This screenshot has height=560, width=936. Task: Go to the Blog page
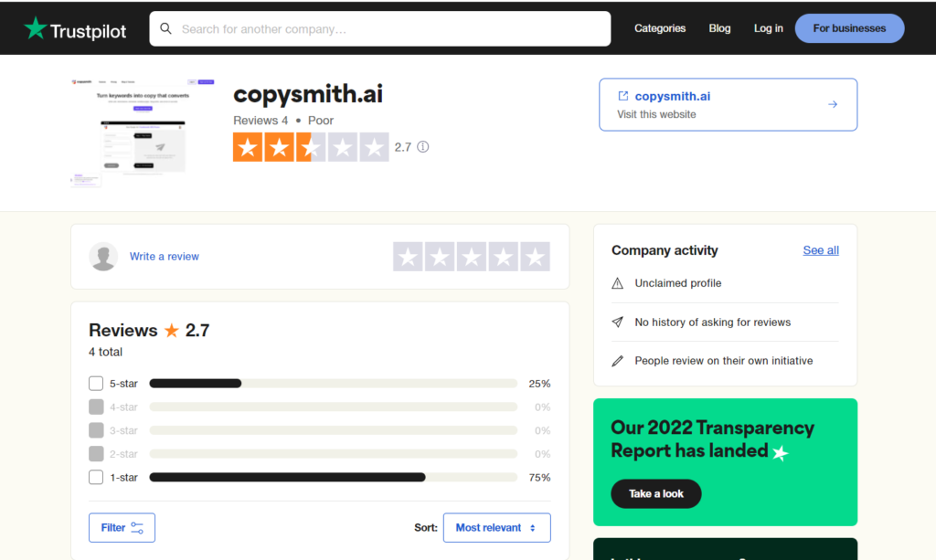tap(719, 28)
